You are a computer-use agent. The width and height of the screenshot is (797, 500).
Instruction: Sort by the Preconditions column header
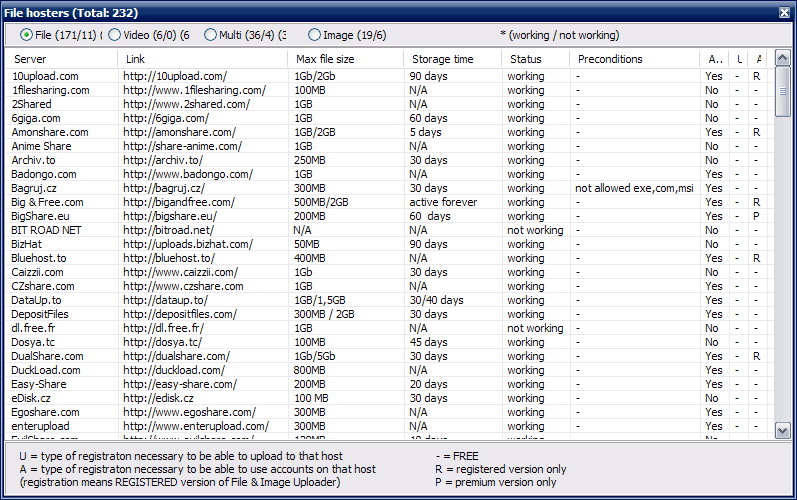tap(635, 59)
